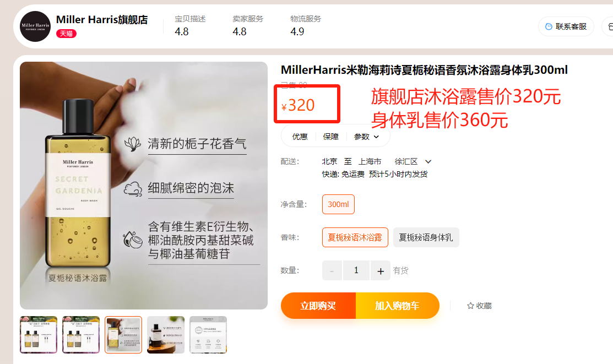613x364 pixels.
Task: Click the star icon next to 收藏
Action: click(470, 306)
